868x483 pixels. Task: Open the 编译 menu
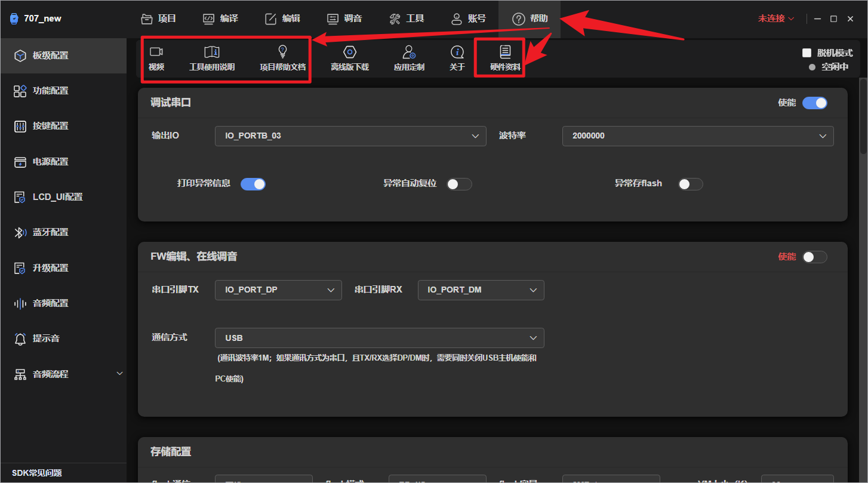coord(220,19)
